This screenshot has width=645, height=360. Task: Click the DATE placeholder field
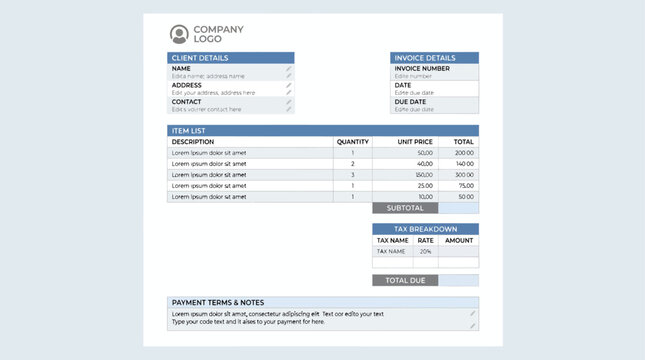[x=414, y=93]
